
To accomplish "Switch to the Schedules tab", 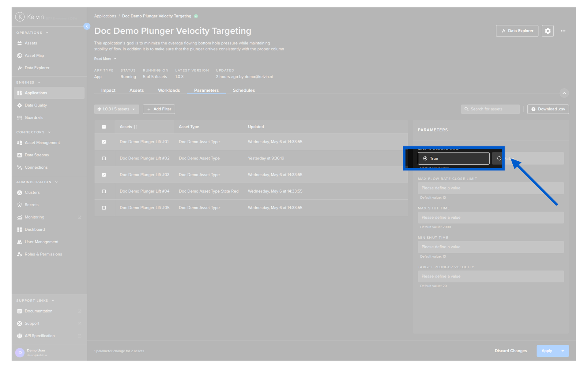I will [244, 90].
